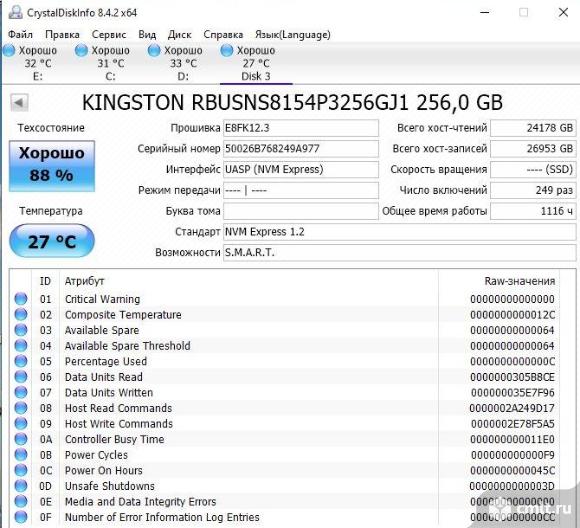Click the status icon for Available Spare Threshold

click(x=21, y=345)
